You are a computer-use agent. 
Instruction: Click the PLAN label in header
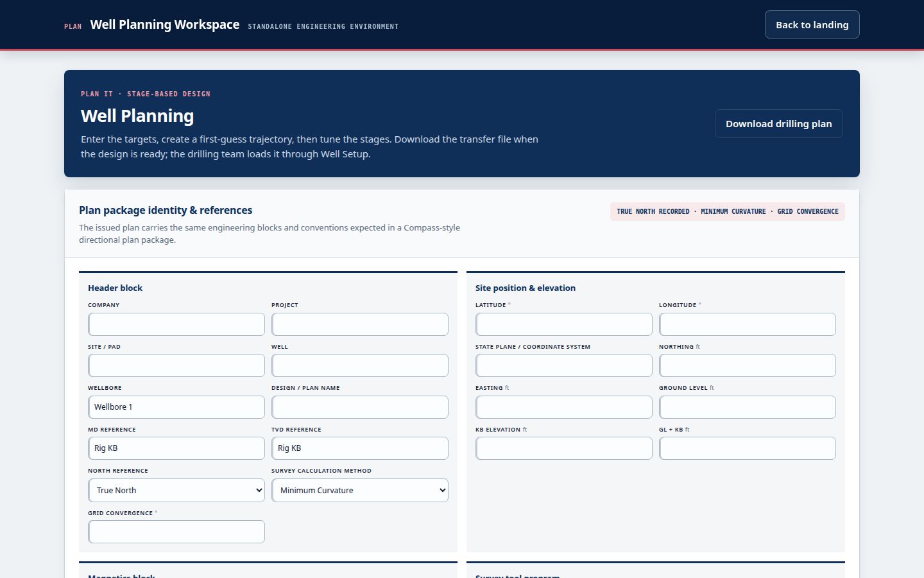click(73, 26)
